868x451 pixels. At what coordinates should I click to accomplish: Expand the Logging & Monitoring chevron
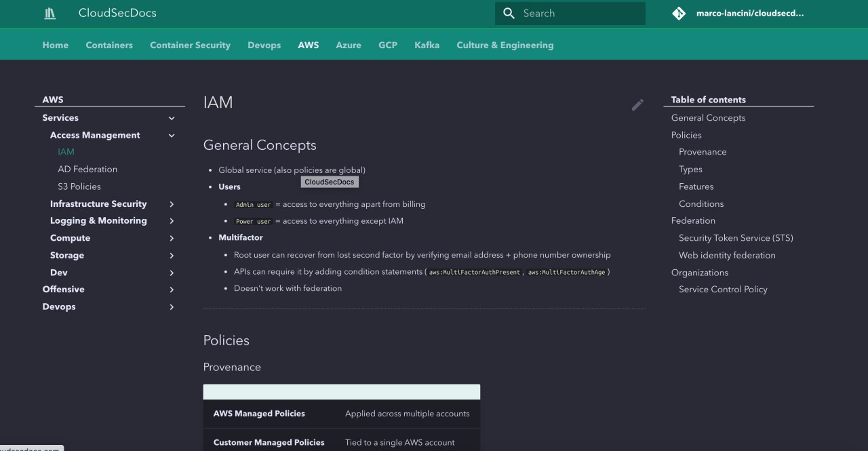172,221
